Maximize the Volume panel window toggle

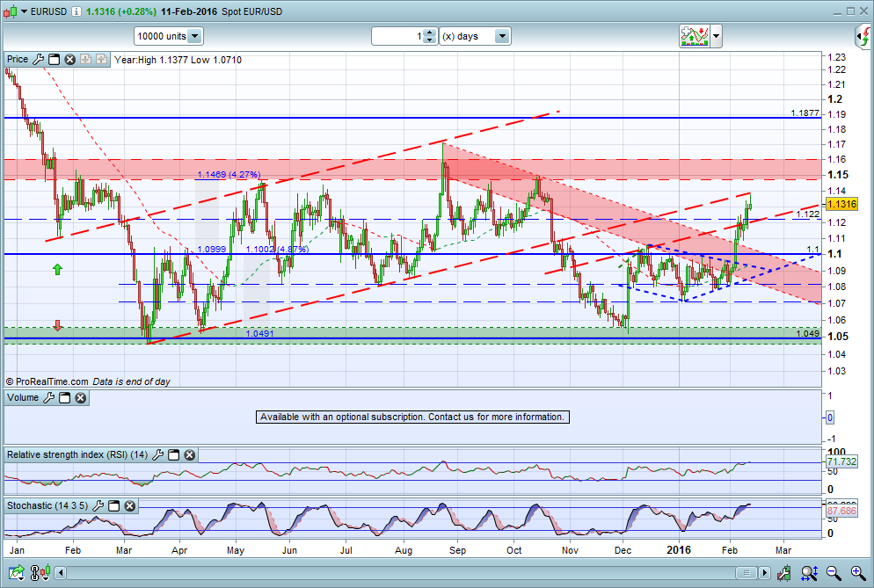click(64, 398)
